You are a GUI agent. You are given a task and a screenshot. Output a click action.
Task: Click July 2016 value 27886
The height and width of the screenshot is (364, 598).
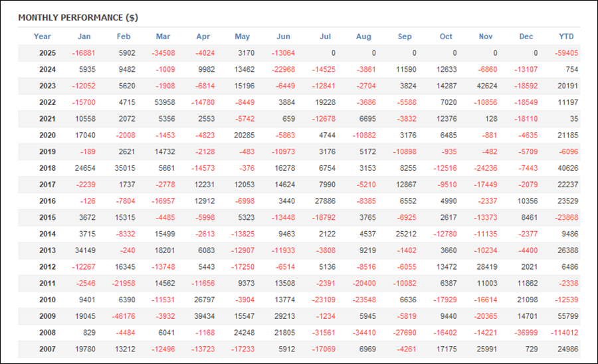point(326,201)
